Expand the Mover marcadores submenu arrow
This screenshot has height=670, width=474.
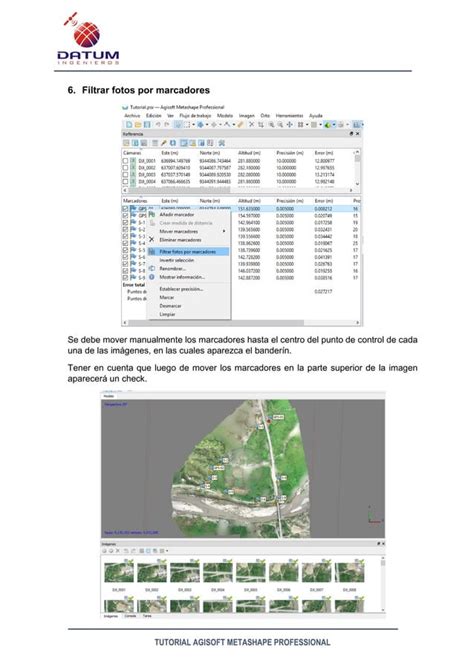[224, 231]
